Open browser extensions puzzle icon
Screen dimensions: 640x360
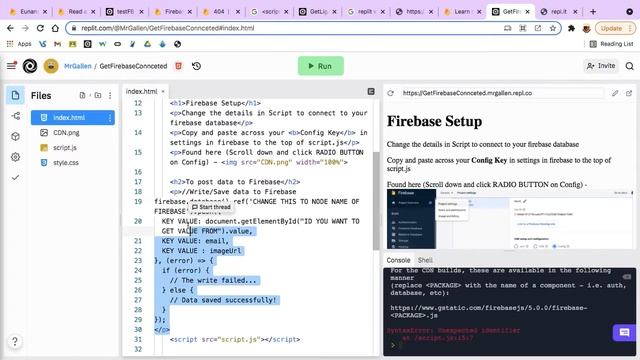[x=571, y=28]
